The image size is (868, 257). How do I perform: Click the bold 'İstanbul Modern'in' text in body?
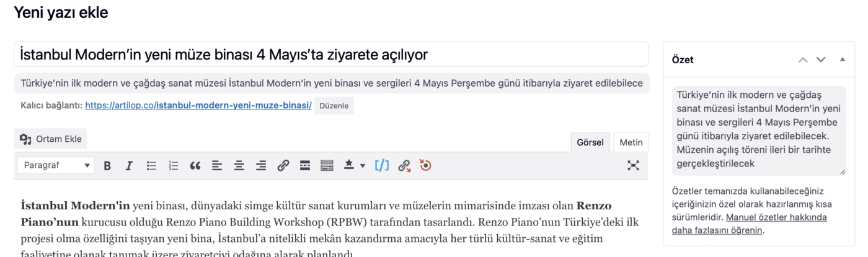point(75,206)
